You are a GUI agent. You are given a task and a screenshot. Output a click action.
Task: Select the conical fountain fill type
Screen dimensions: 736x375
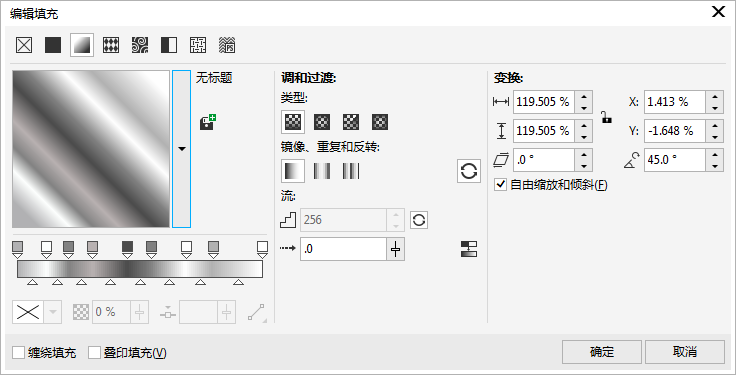[351, 122]
